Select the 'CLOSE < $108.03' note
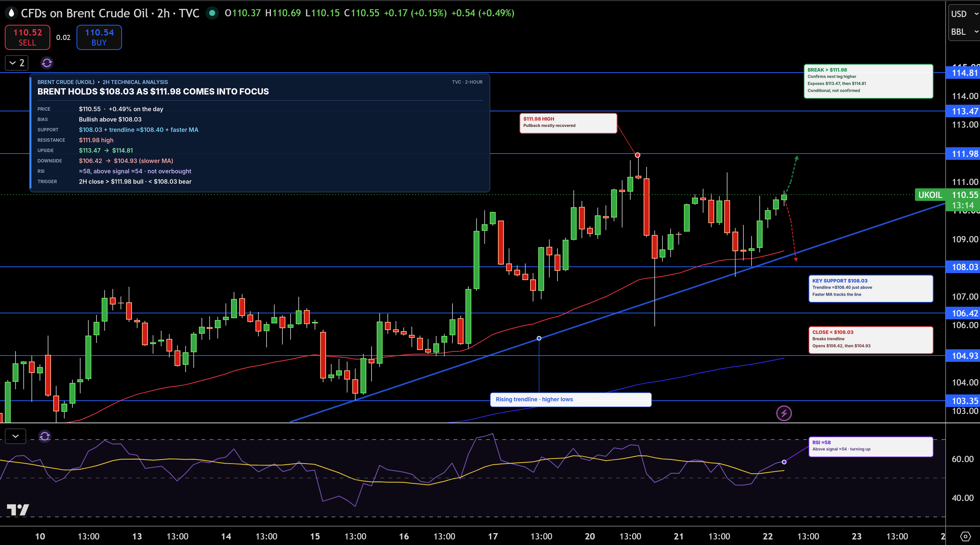The height and width of the screenshot is (545, 980). pos(871,340)
